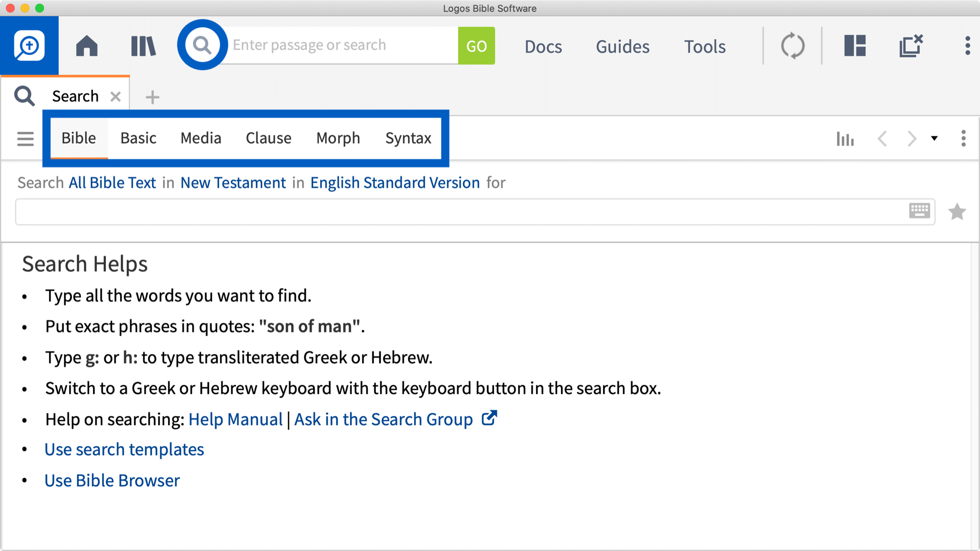Click the vertical scrollbar of help pane

[x=975, y=396]
